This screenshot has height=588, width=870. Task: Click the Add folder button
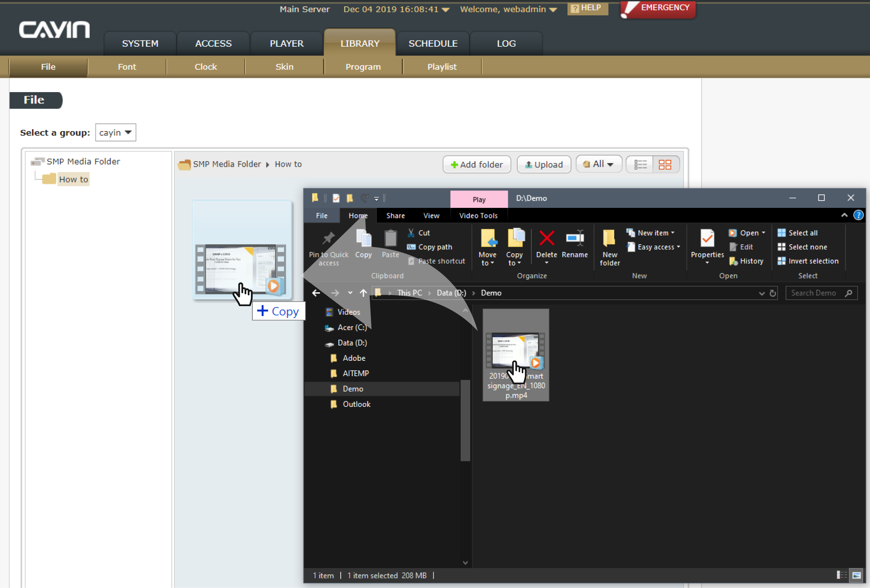(477, 164)
